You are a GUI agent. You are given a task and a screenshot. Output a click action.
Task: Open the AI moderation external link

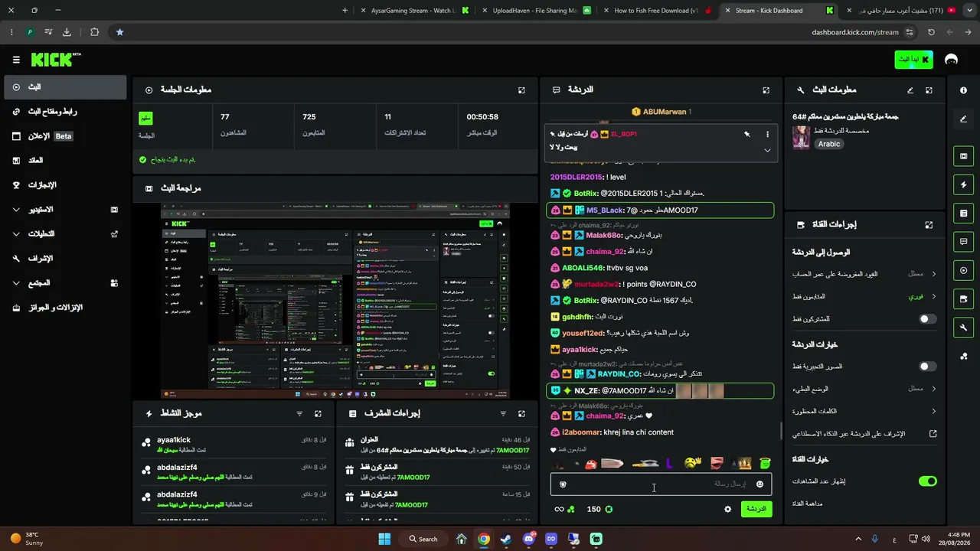(933, 434)
